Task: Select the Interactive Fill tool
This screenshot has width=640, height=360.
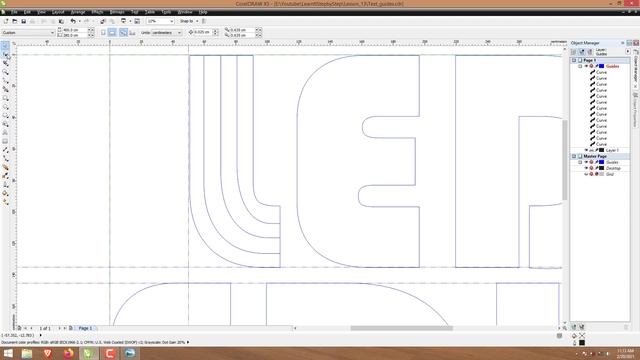Action: click(x=5, y=202)
